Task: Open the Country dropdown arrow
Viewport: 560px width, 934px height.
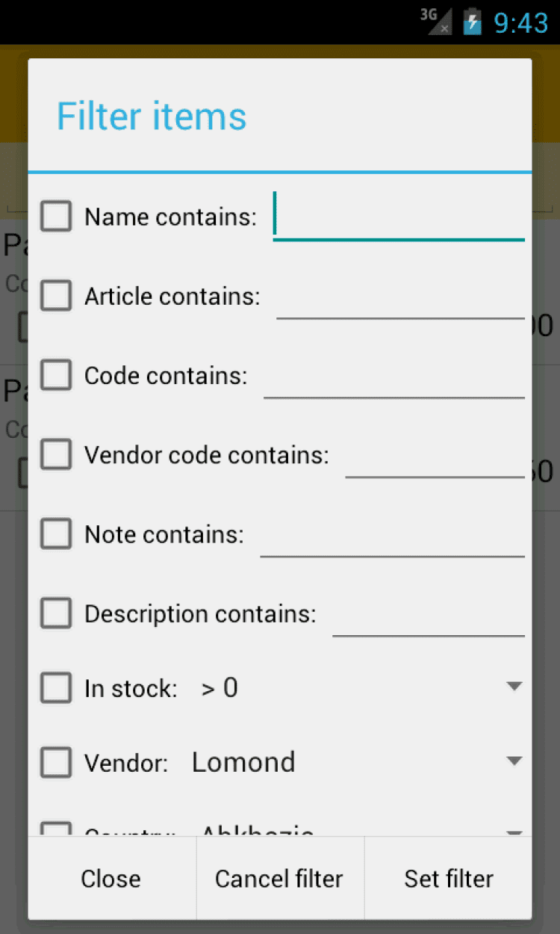Action: [514, 832]
